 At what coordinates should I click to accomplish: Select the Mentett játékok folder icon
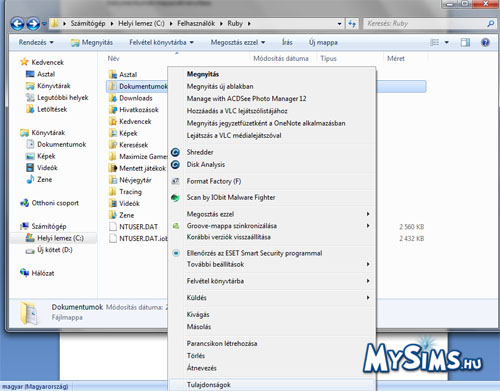[x=113, y=168]
